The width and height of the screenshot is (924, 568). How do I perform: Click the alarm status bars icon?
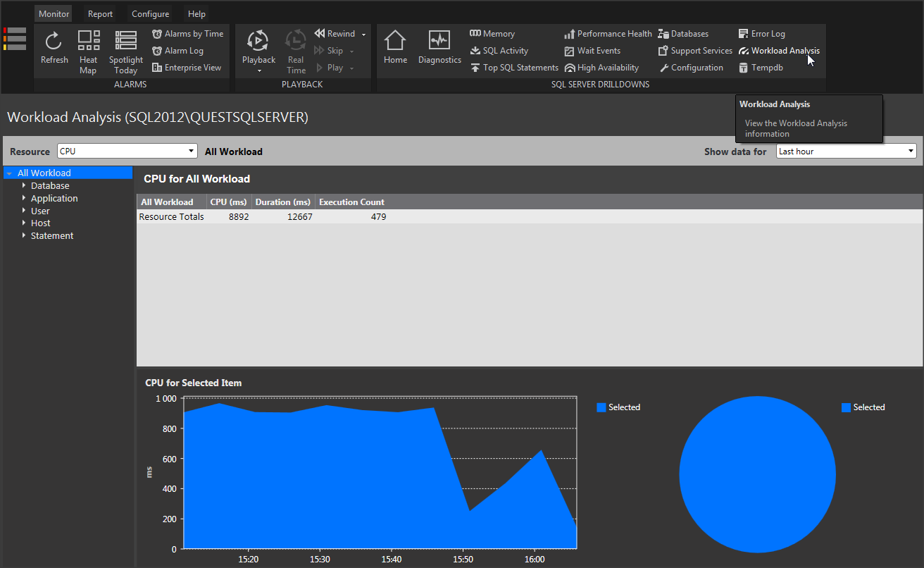15,39
